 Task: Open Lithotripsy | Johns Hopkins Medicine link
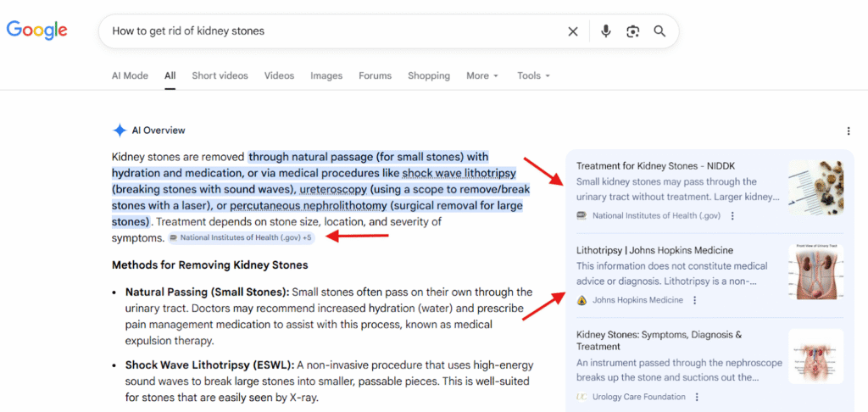654,250
